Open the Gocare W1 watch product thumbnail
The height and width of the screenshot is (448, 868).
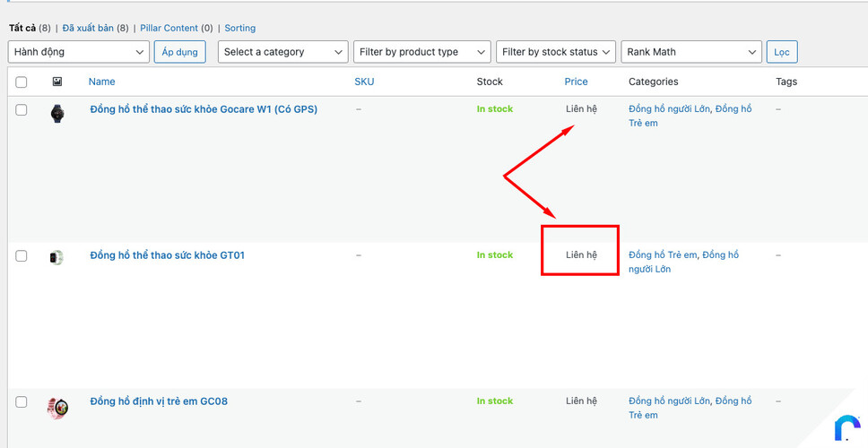pos(57,113)
